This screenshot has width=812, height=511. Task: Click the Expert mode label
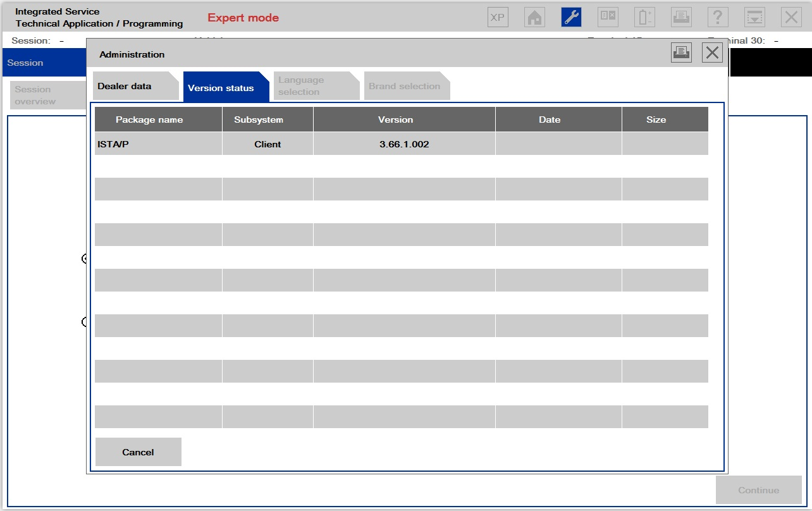[243, 18]
